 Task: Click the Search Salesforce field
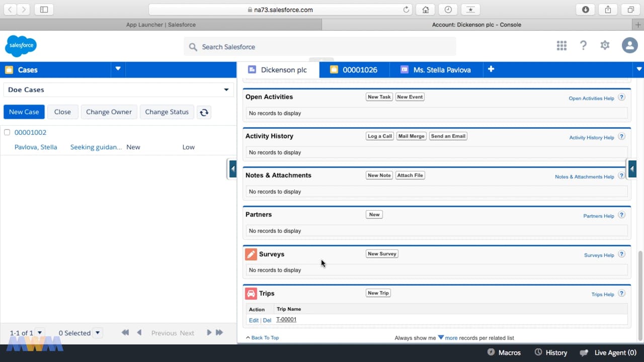tap(320, 47)
